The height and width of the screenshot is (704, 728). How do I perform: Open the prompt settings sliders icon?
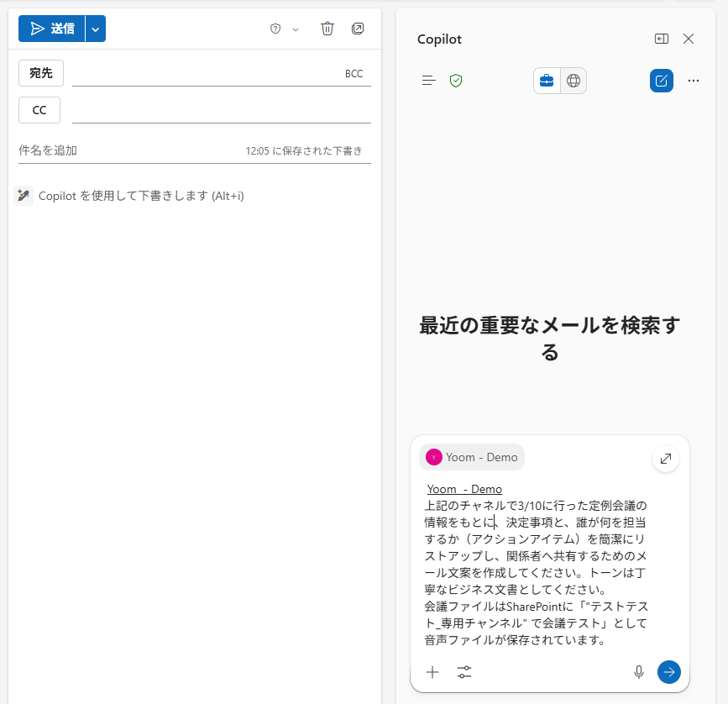pyautogui.click(x=464, y=672)
